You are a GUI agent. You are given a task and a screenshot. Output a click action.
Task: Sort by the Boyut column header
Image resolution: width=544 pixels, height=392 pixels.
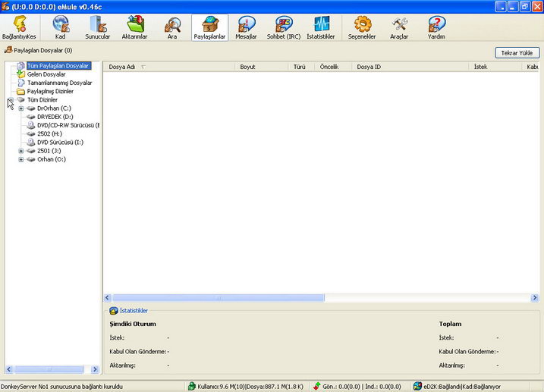[262, 67]
